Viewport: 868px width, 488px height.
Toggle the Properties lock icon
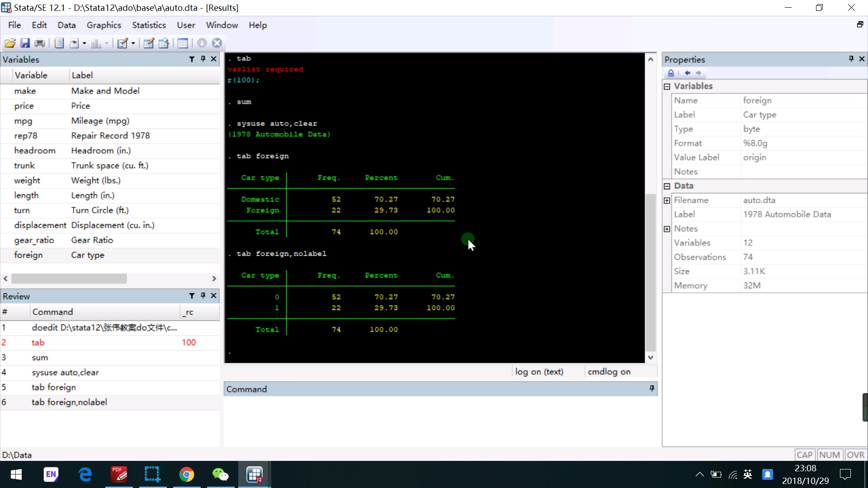671,73
